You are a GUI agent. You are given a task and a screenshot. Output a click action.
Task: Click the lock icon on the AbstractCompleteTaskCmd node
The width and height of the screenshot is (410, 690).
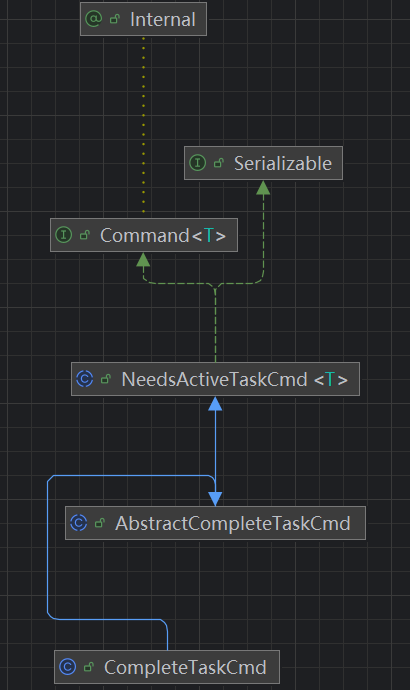point(100,523)
